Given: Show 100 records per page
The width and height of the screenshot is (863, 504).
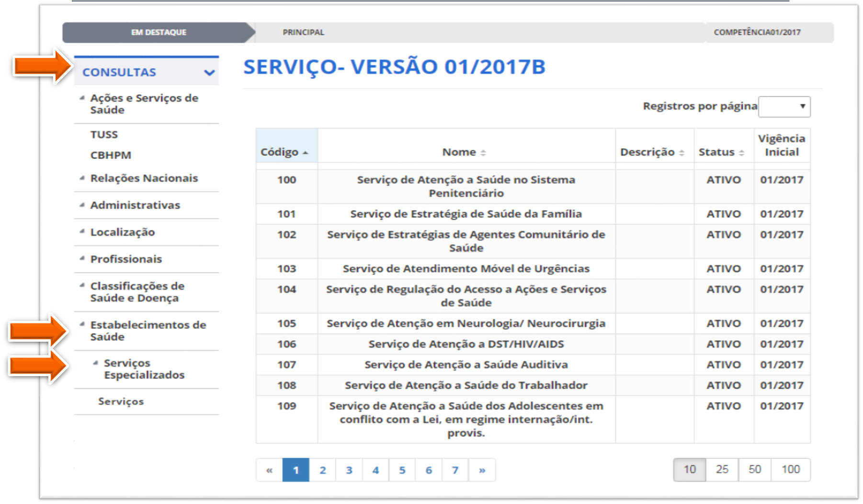Looking at the screenshot, I should pyautogui.click(x=790, y=470).
